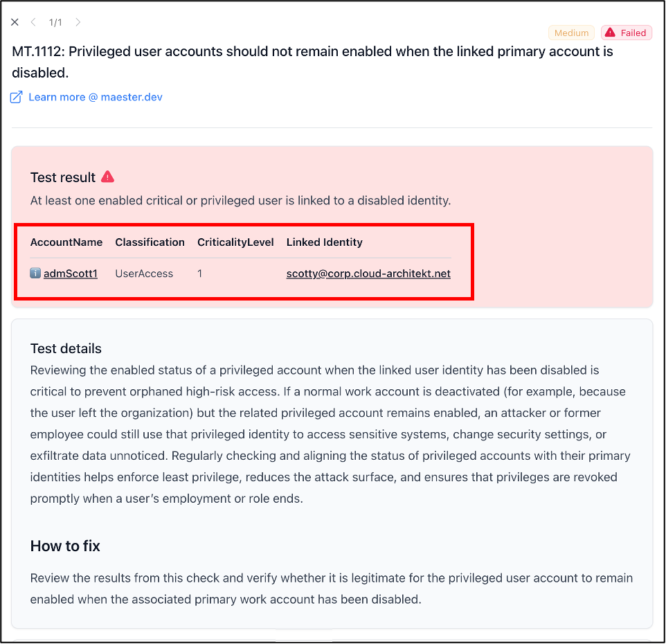Open the admScott1 account link
666x644 pixels.
71,274
